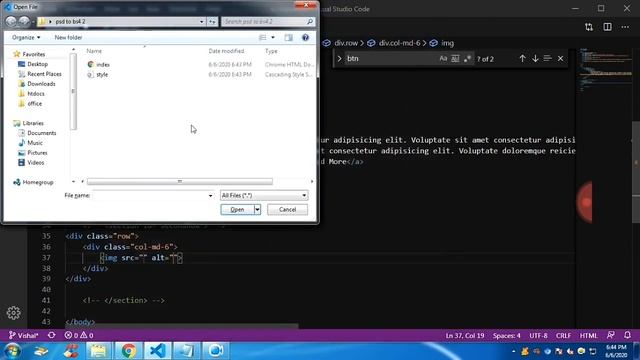640x360 pixels.
Task: Click the file list horizontal scrollbar
Action: (180, 181)
